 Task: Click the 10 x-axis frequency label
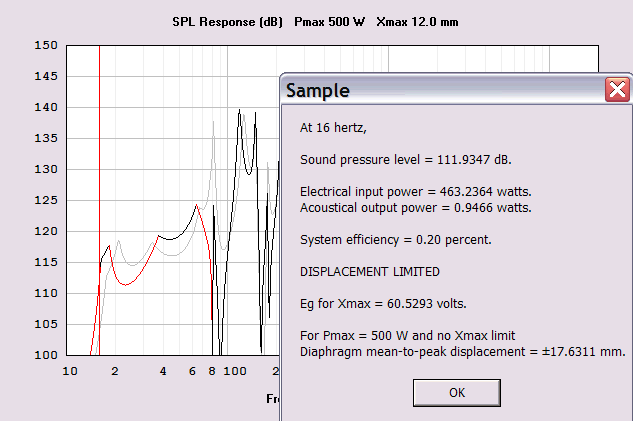[x=70, y=371]
